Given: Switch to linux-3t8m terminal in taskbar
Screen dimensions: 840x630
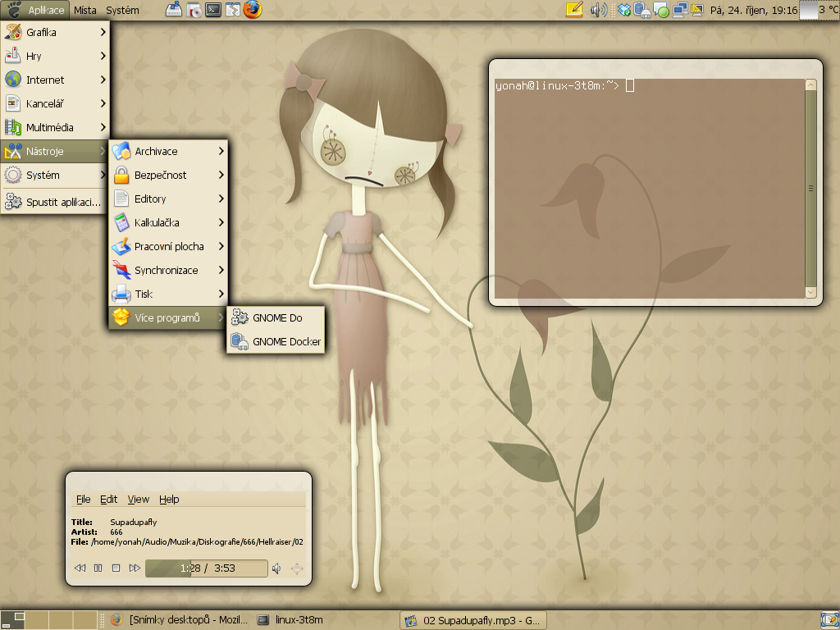Looking at the screenshot, I should [x=290, y=620].
